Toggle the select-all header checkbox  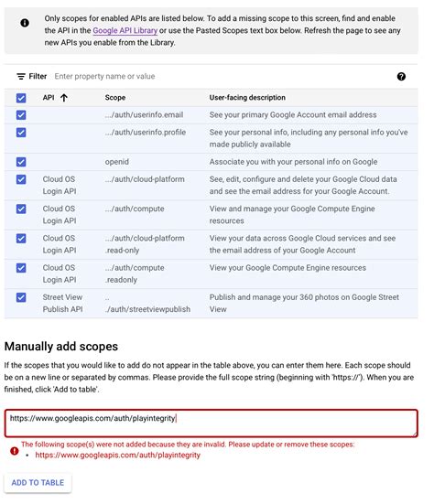pos(21,98)
